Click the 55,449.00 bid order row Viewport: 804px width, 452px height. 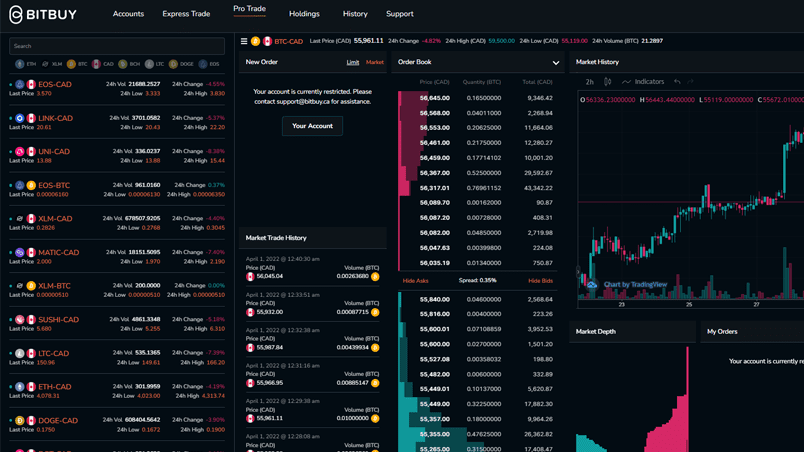477,404
